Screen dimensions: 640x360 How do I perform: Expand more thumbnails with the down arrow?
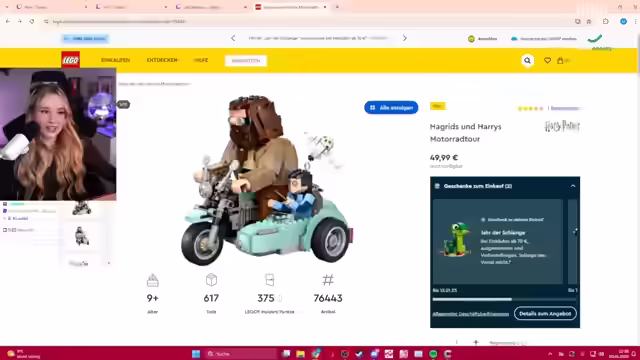coord(109,263)
